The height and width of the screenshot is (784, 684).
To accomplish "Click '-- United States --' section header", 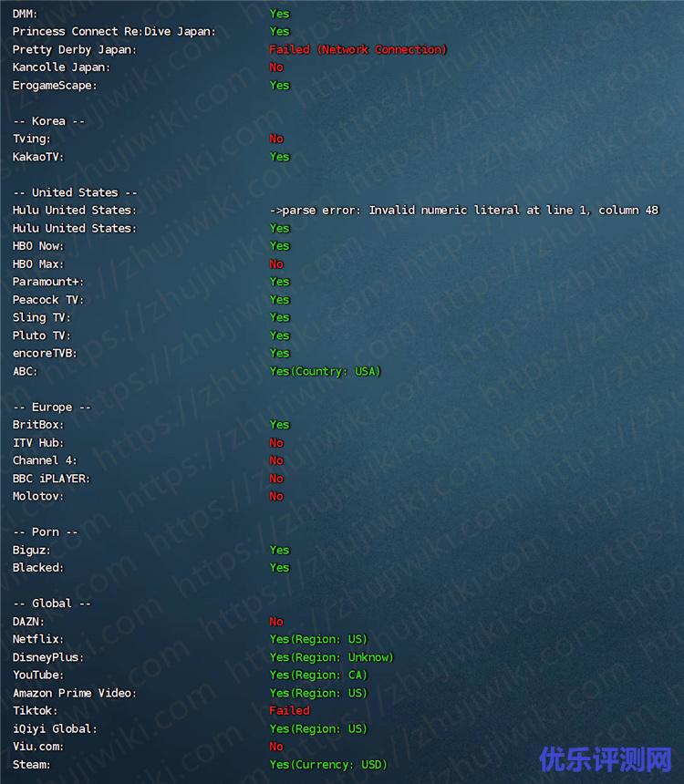I will (75, 192).
